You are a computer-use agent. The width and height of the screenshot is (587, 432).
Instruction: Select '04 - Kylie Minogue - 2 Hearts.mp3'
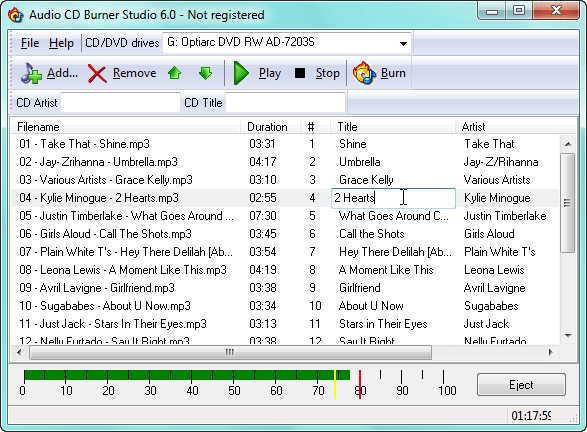99,198
